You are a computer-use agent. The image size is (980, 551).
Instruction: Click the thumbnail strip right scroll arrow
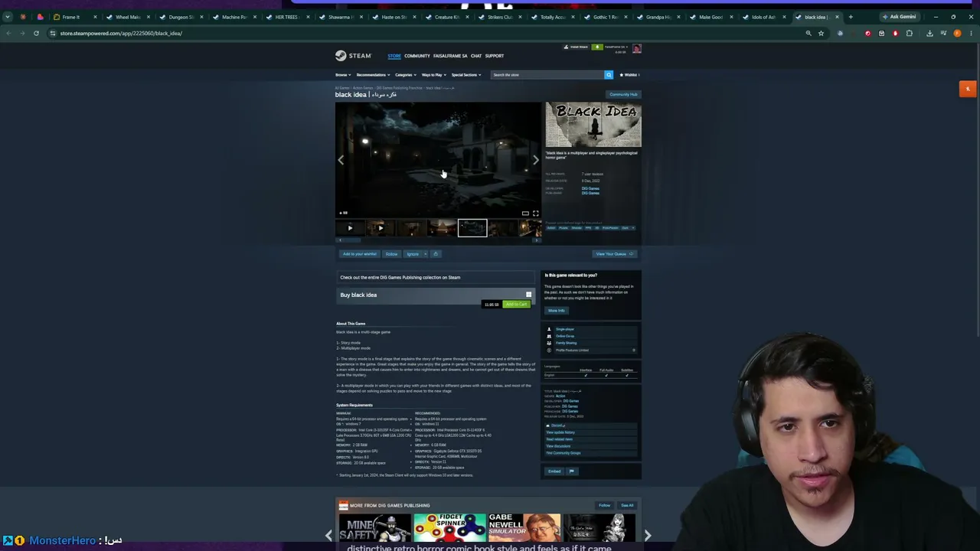pos(537,240)
